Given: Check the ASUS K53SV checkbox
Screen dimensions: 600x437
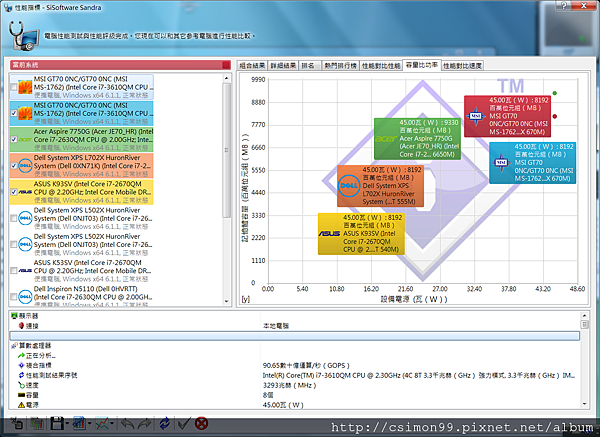Looking at the screenshot, I should (14, 271).
